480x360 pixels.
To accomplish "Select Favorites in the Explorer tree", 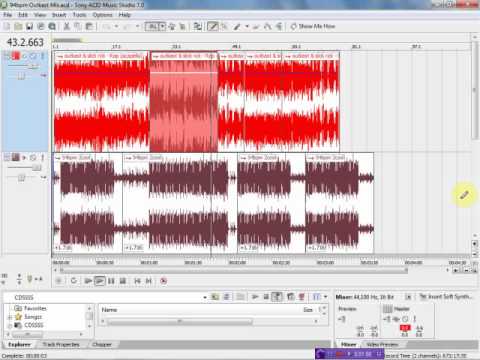I will pyautogui.click(x=35, y=308).
